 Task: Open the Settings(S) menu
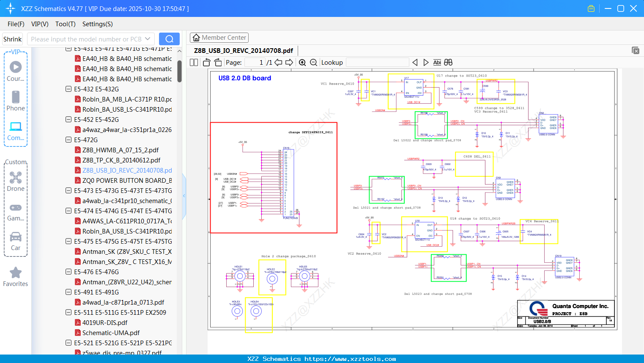[x=97, y=24]
